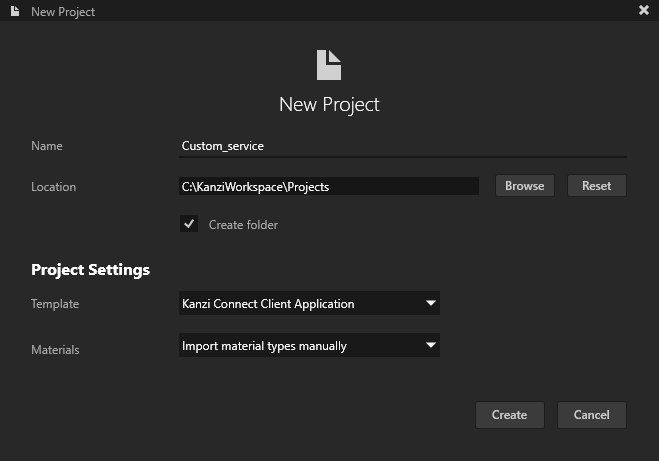Viewport: 659px width, 461px height.
Task: Cancel the new project dialog
Action: [x=591, y=415]
